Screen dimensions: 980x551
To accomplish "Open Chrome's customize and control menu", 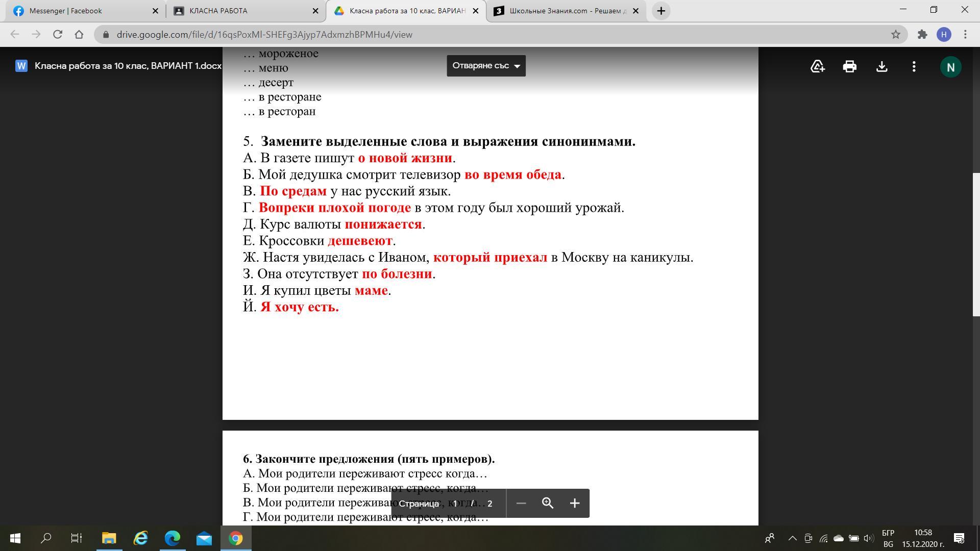I will 965,34.
